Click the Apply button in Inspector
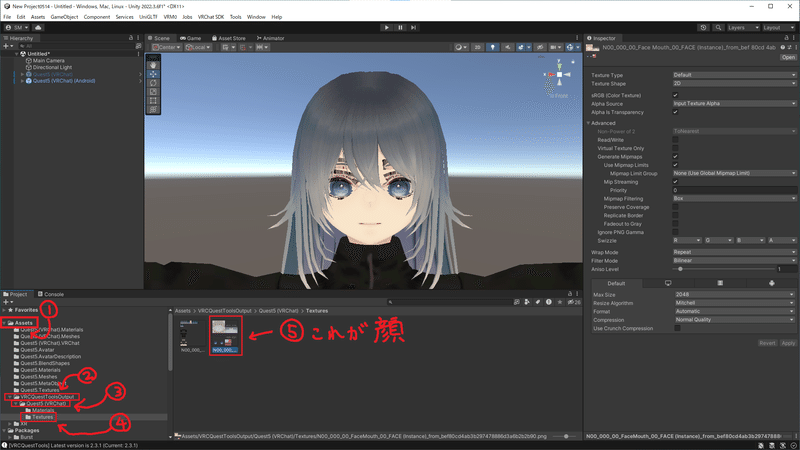This screenshot has height=450, width=800. coord(788,343)
